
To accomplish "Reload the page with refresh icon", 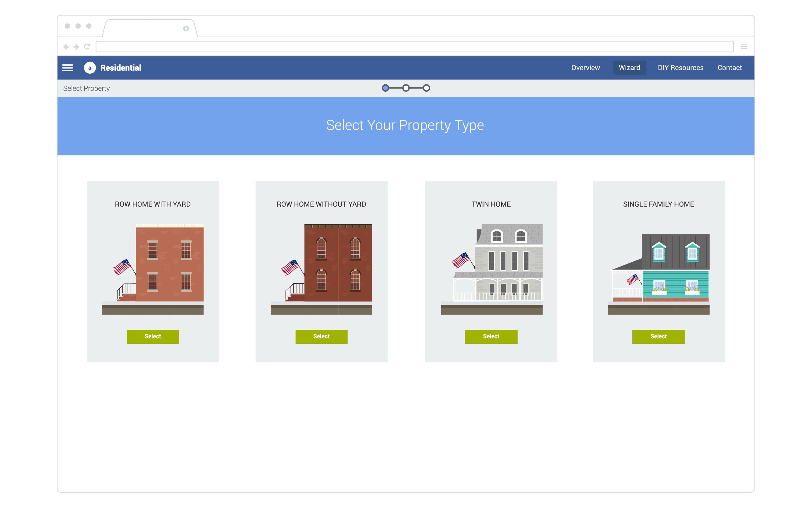I will [x=87, y=47].
